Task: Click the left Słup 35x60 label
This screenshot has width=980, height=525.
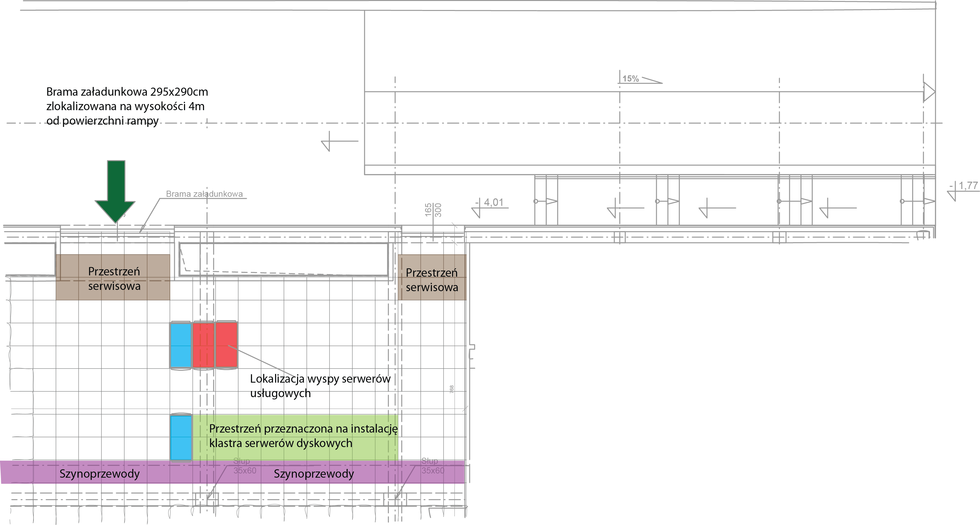Action: (244, 466)
